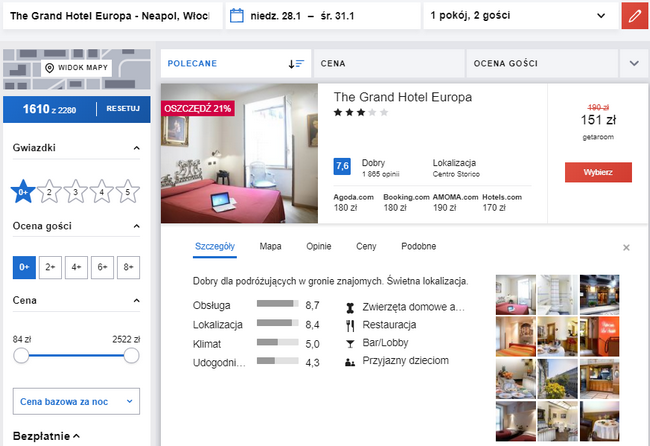This screenshot has height=446, width=650.
Task: Click the 7,6 guest rating badge
Action: click(342, 166)
